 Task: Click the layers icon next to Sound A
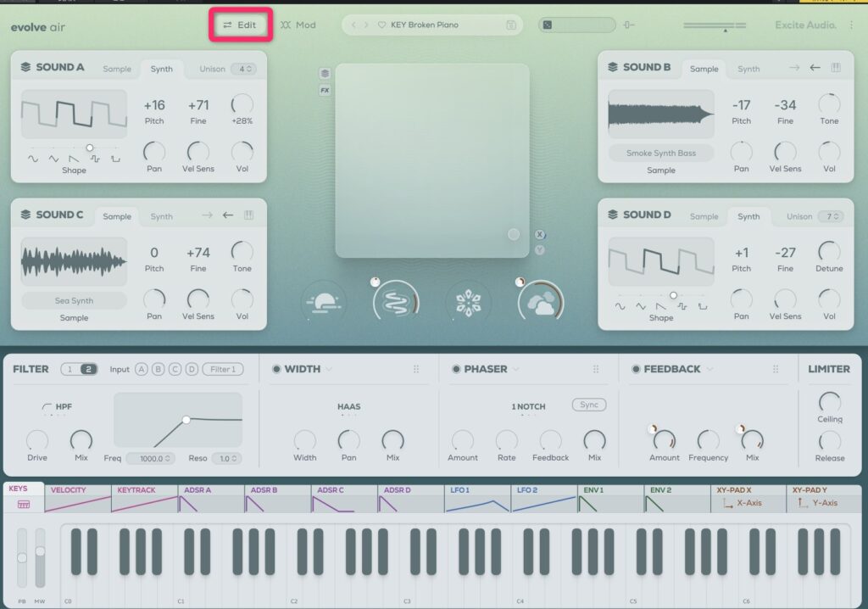pyautogui.click(x=25, y=68)
